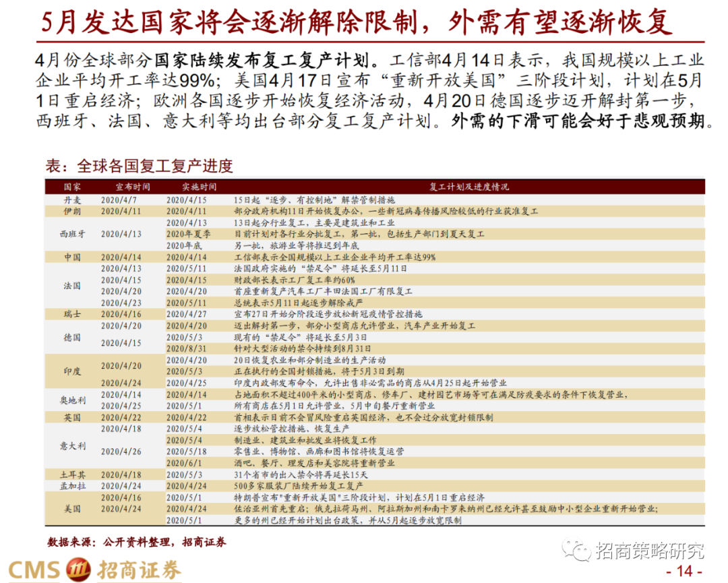This screenshot has width=728, height=583.
Task: Click the 伊朗 description about 政府机构恢复办公
Action: [x=386, y=211]
